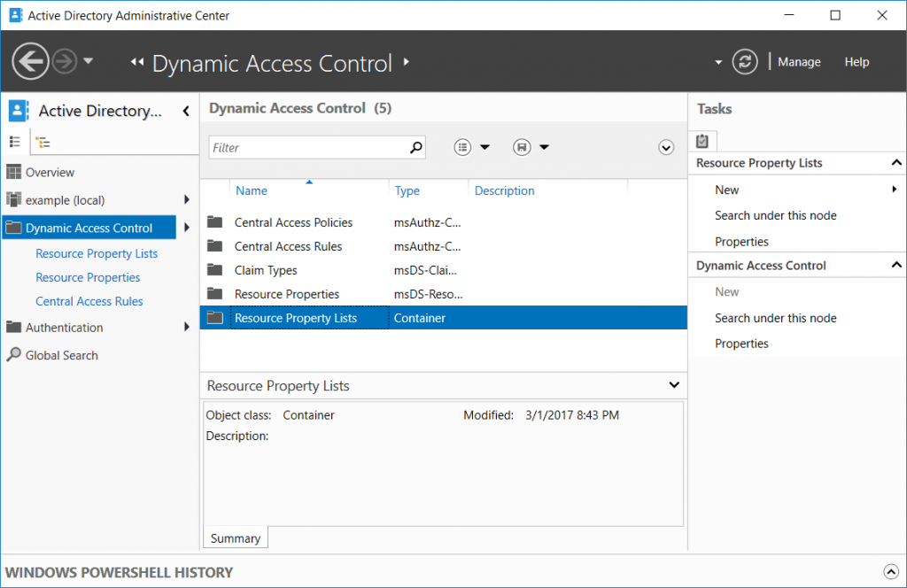Image resolution: width=907 pixels, height=588 pixels.
Task: Expand the example (local) navigation node
Action: pos(187,200)
